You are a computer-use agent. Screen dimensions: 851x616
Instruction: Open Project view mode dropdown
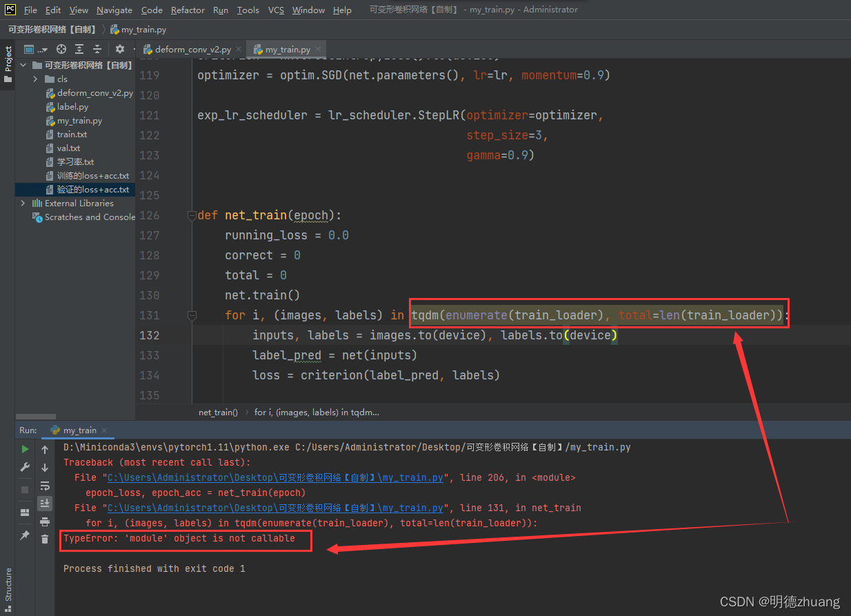point(36,49)
